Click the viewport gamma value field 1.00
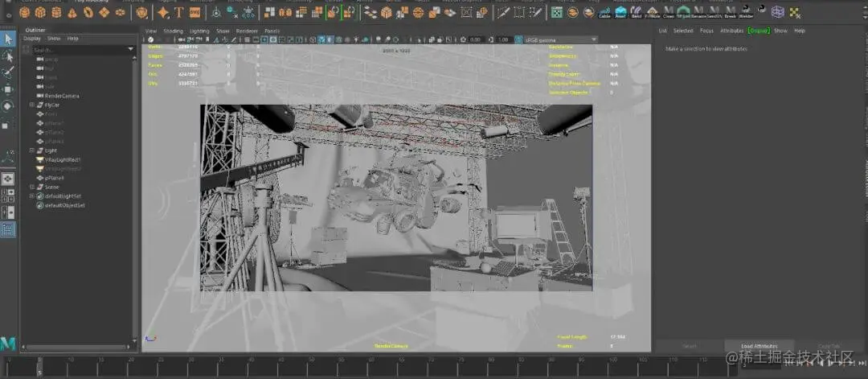 502,40
